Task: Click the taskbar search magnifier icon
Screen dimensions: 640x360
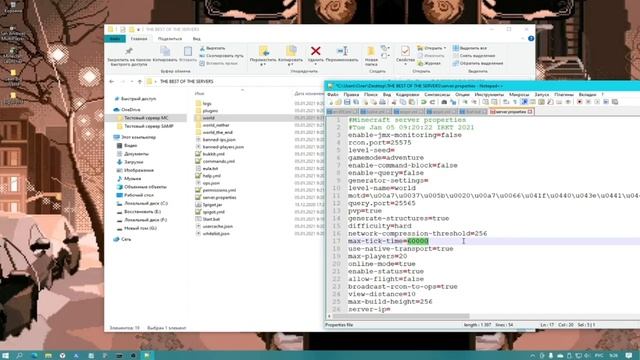Action: 19,356
